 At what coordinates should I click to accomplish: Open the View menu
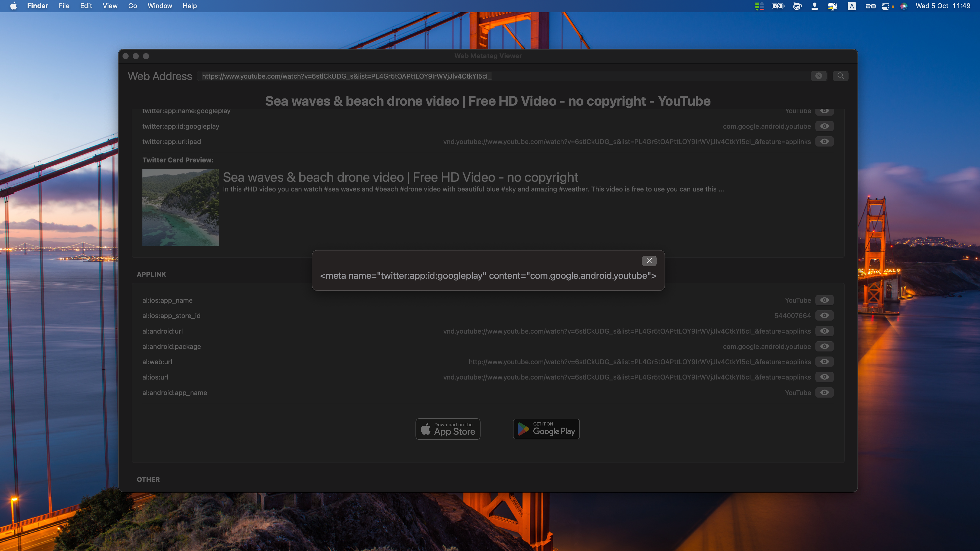110,6
